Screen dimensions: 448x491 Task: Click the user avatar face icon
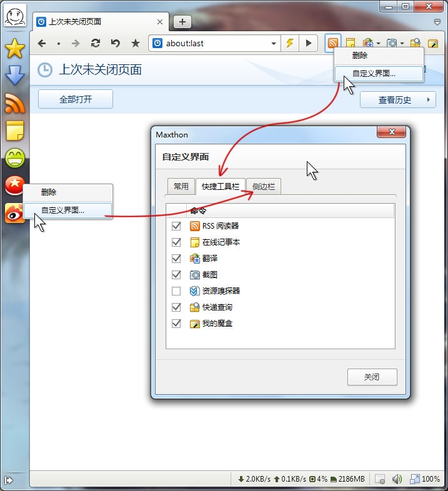[15, 16]
